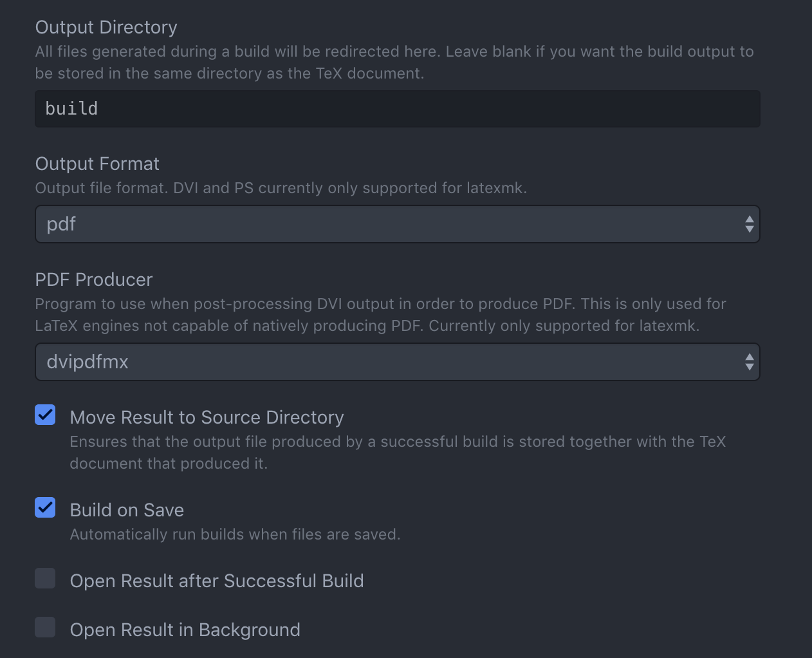Click the Output Directory description text
The width and height of the screenshot is (812, 658).
(x=394, y=62)
